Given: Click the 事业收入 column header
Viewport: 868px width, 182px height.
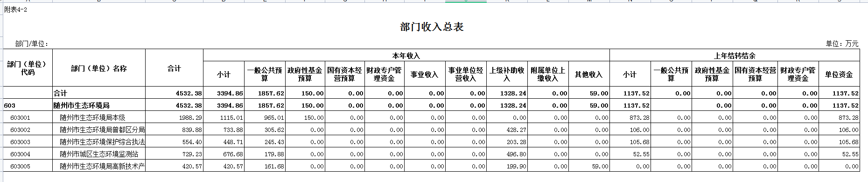Looking at the screenshot, I should (x=424, y=74).
